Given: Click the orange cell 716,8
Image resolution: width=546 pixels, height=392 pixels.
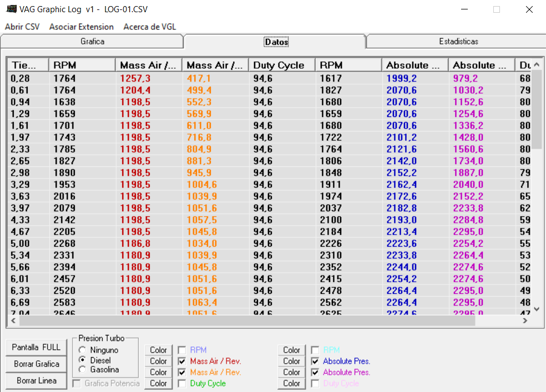Looking at the screenshot, I should coord(199,137).
